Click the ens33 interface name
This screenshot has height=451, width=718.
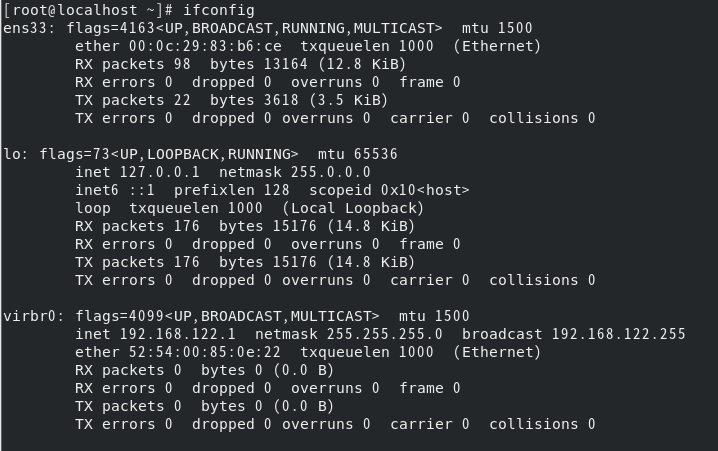click(x=25, y=28)
